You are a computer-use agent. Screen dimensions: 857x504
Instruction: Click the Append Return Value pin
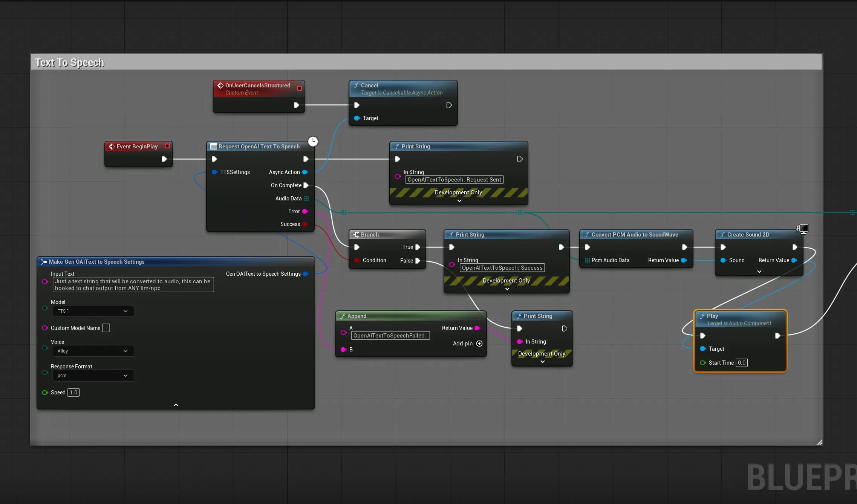(x=477, y=328)
